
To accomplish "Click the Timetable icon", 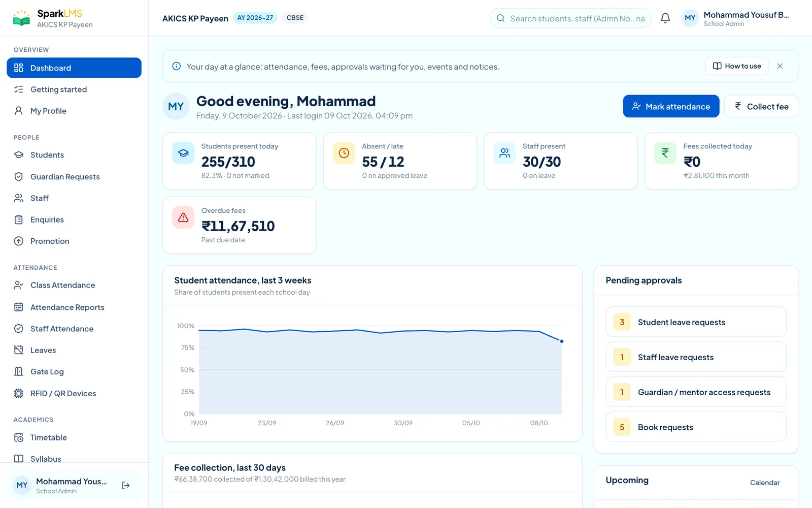I will (x=19, y=437).
